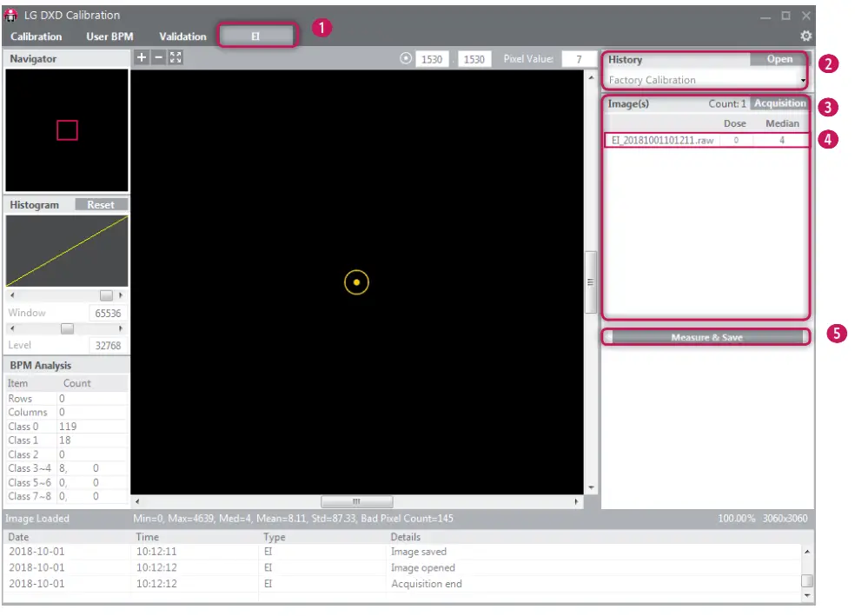Click the target coordinate icon
The width and height of the screenshot is (855, 616).
[405, 59]
